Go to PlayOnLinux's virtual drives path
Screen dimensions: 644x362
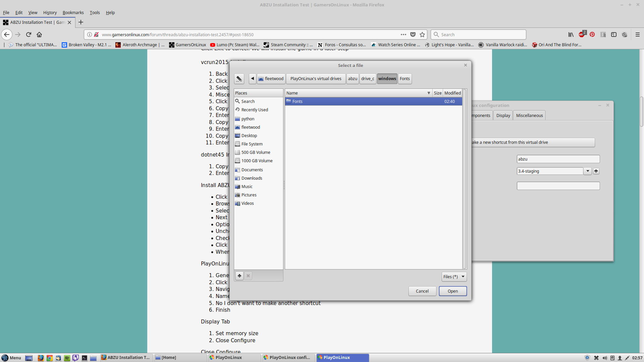point(316,79)
